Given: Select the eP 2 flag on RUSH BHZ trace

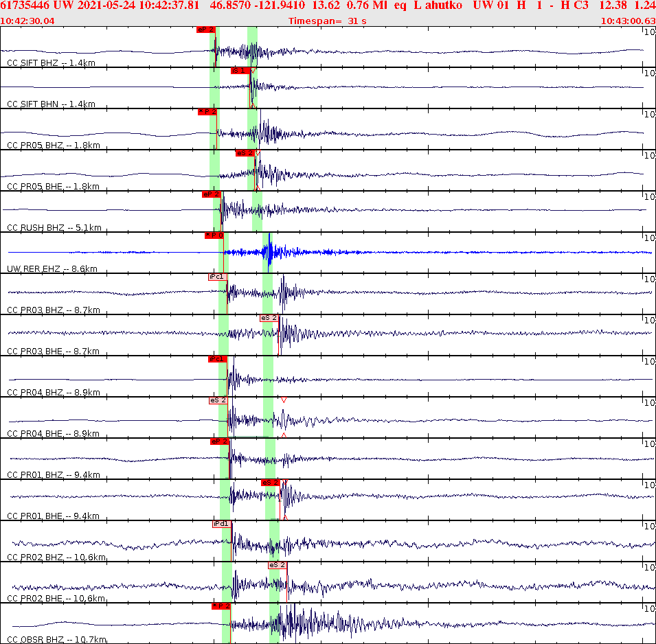Looking at the screenshot, I should tap(213, 196).
